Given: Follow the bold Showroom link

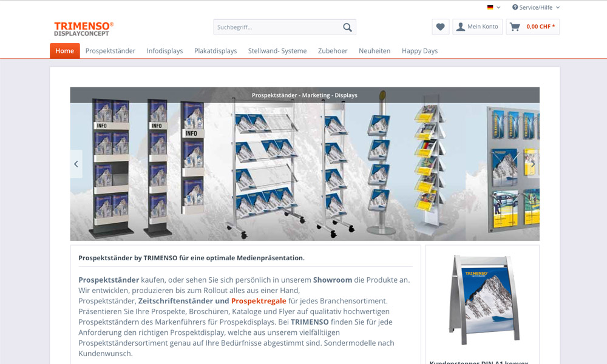Looking at the screenshot, I should point(333,280).
